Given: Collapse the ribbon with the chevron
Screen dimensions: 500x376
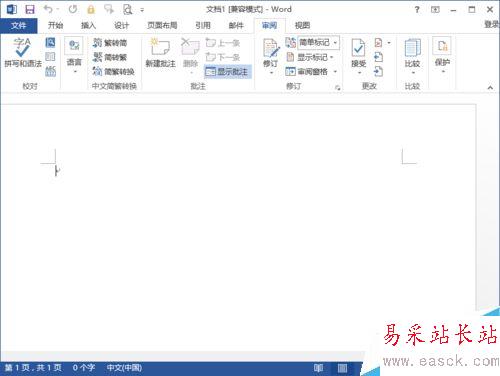Looking at the screenshot, I should tap(490, 88).
